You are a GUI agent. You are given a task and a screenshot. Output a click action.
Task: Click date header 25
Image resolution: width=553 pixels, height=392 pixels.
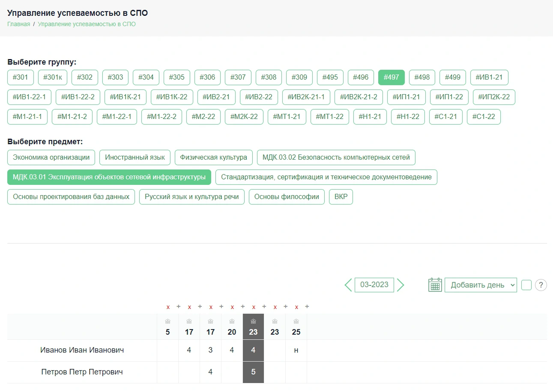click(296, 332)
